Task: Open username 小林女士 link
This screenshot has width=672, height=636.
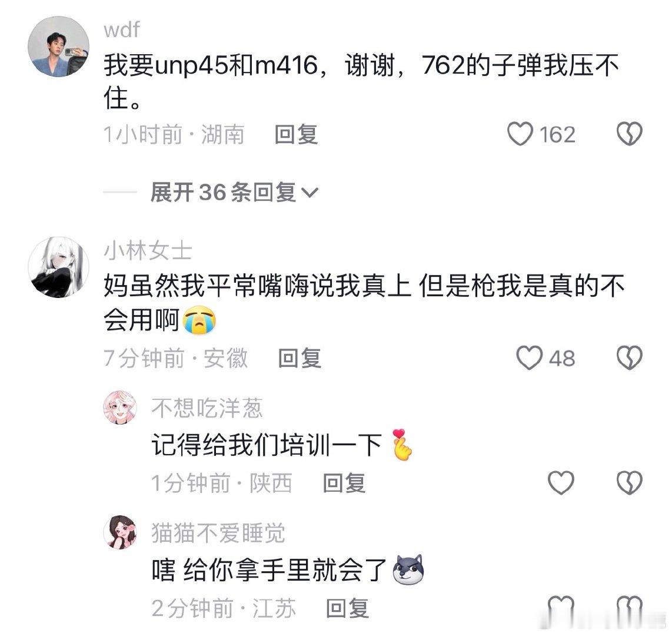Action: 148,250
